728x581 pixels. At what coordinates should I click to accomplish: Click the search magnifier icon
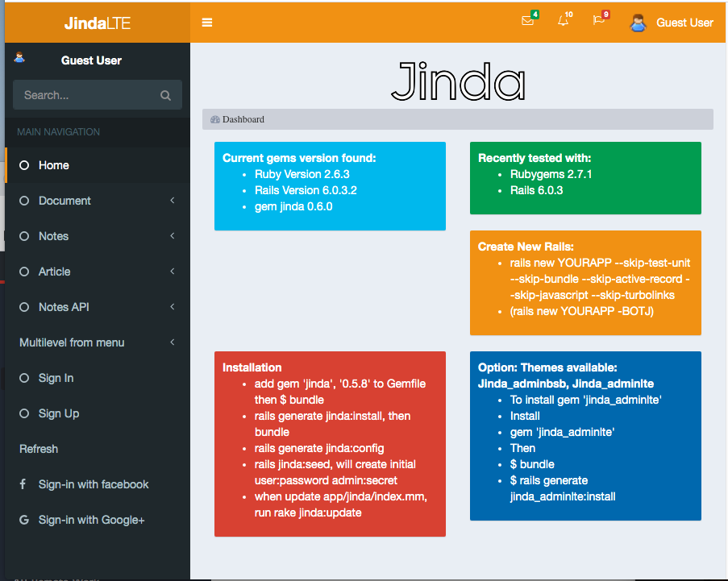point(165,95)
